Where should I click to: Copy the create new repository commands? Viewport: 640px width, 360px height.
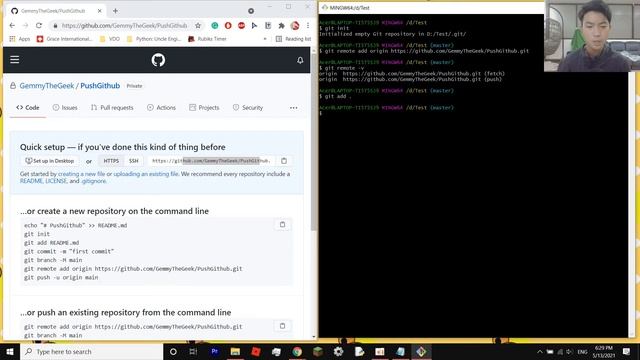pos(282,224)
